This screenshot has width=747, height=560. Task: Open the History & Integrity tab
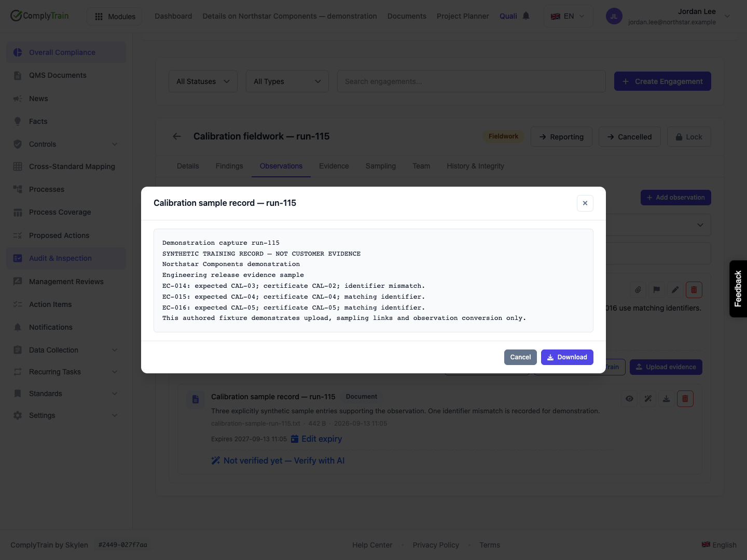point(475,166)
